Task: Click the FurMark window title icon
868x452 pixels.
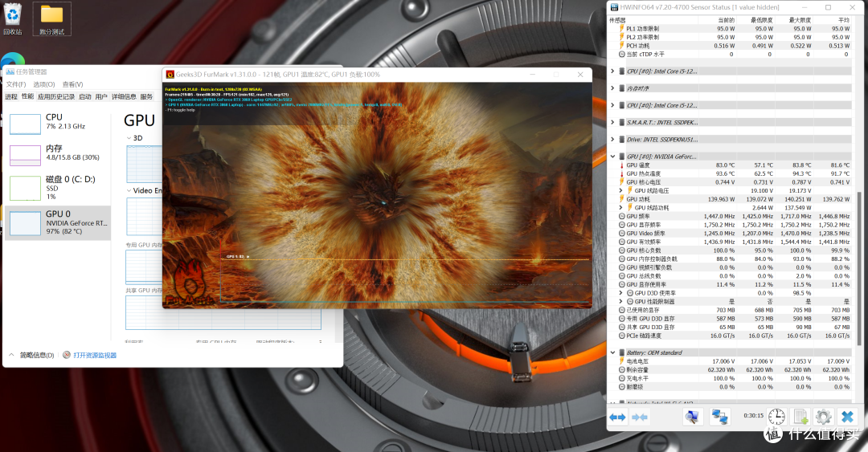Action: (170, 74)
